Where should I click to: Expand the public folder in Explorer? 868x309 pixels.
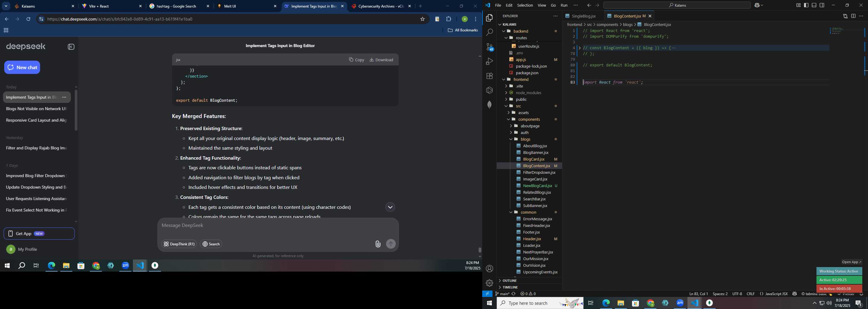click(529, 100)
